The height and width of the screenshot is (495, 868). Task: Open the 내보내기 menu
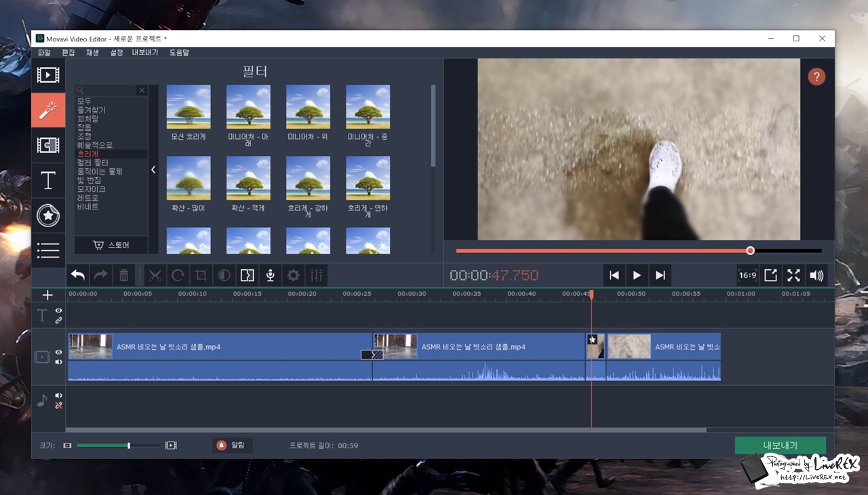145,52
